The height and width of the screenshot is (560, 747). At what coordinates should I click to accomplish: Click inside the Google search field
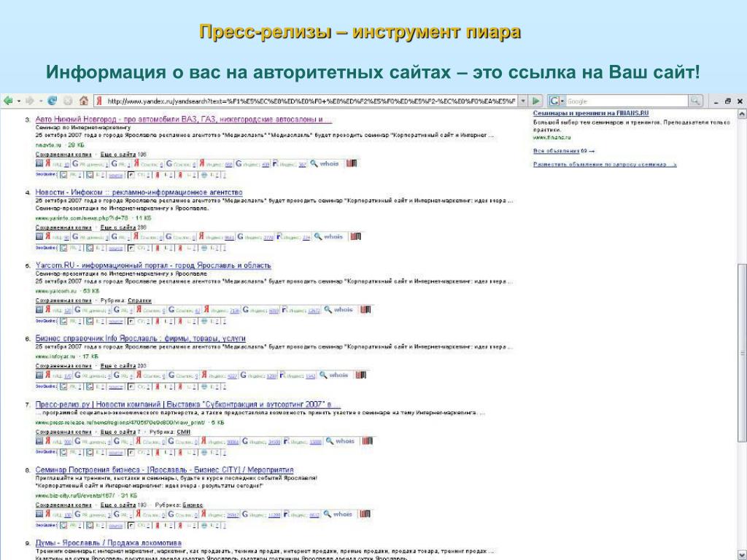627,101
